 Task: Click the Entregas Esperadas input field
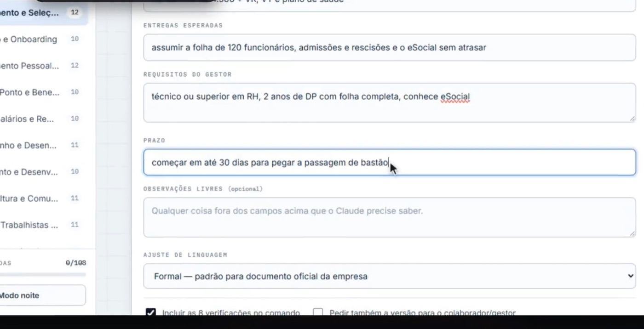pyautogui.click(x=389, y=47)
